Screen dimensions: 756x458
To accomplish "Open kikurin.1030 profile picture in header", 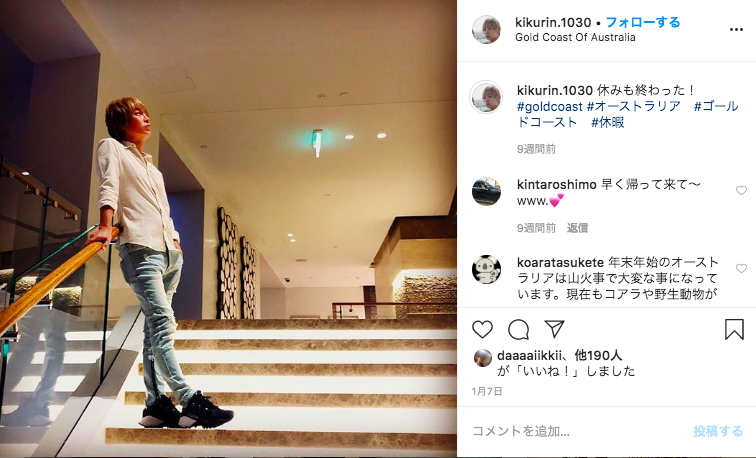I will point(486,29).
